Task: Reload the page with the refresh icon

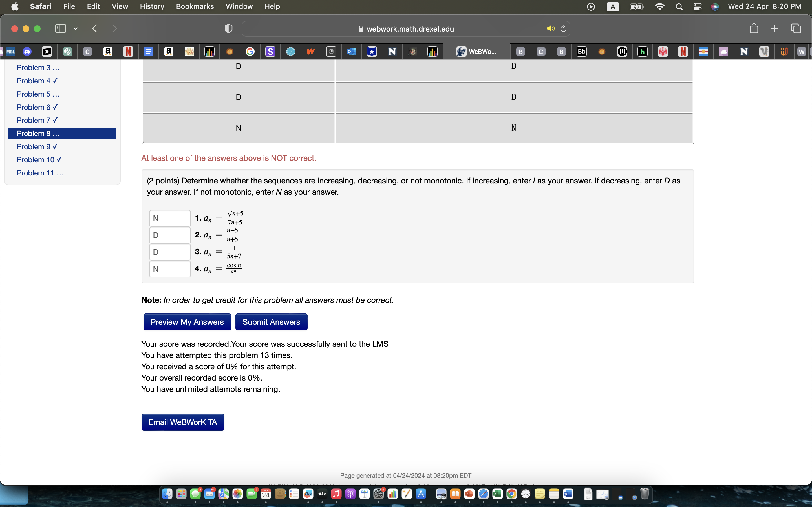Action: [563, 28]
